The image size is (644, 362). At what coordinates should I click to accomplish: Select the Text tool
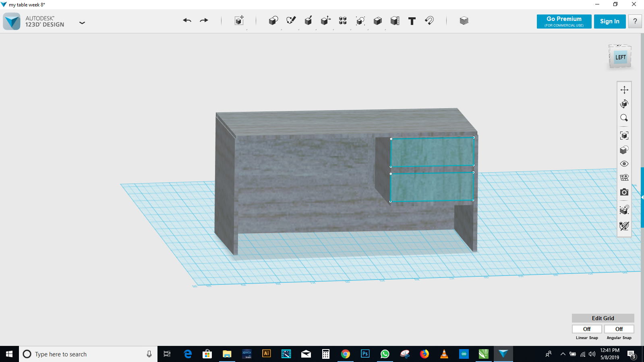click(412, 21)
